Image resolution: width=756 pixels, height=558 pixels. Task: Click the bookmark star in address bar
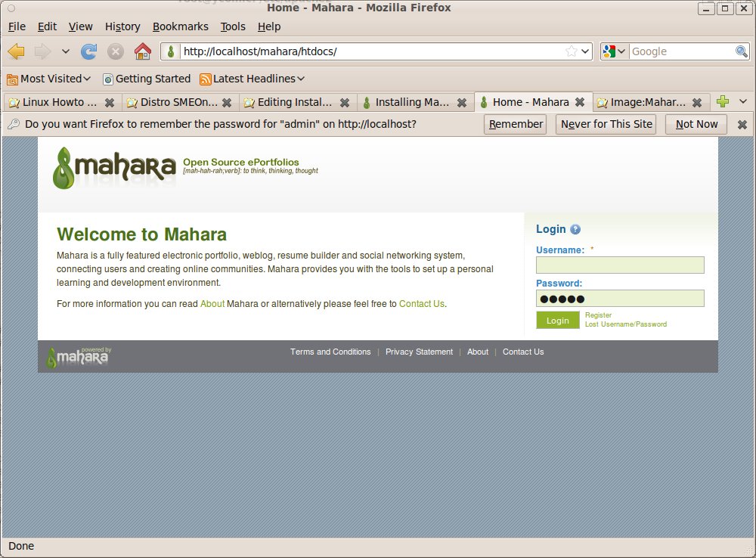[x=572, y=51]
